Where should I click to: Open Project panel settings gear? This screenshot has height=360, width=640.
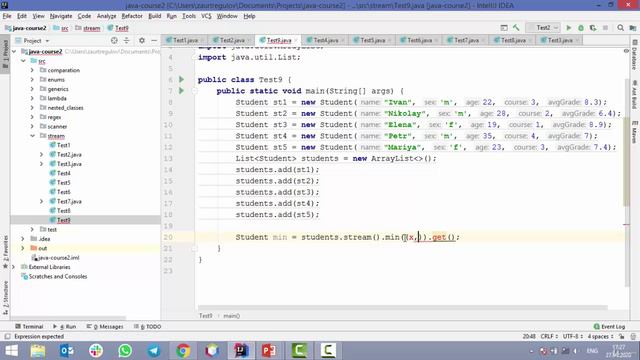coord(142,40)
